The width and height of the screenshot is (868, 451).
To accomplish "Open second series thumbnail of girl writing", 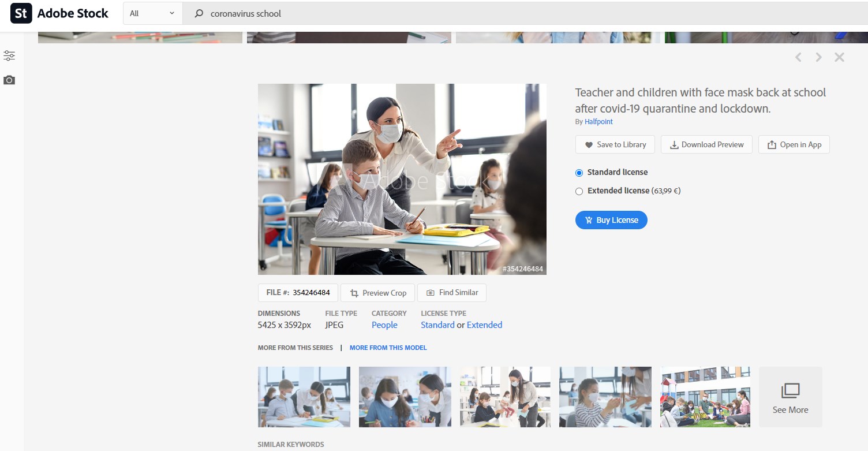I will 405,397.
